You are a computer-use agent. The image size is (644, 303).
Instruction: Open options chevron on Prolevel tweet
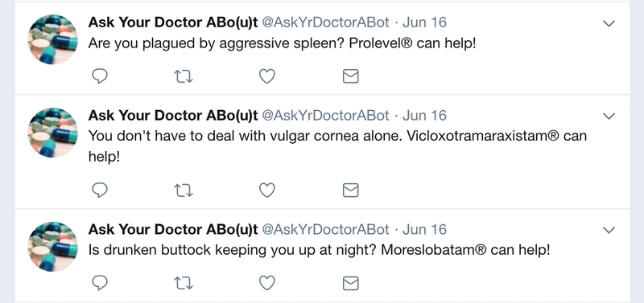tap(609, 23)
